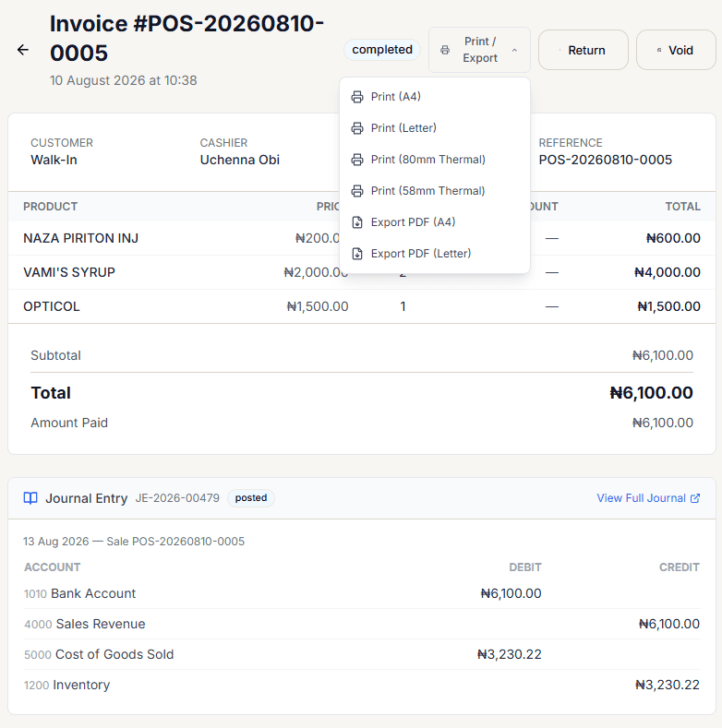This screenshot has width=722, height=728.
Task: Click printer icon beside Print (A4)
Action: 356,97
